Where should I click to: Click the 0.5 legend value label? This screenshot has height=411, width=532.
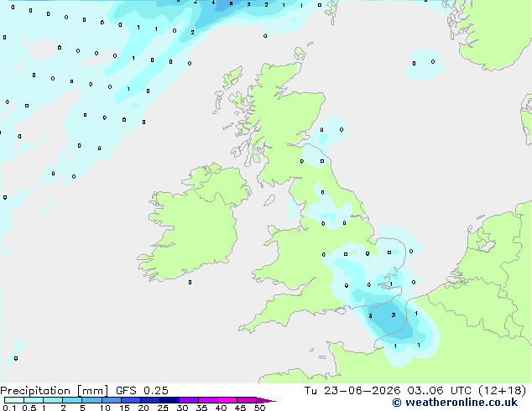[x=29, y=408]
